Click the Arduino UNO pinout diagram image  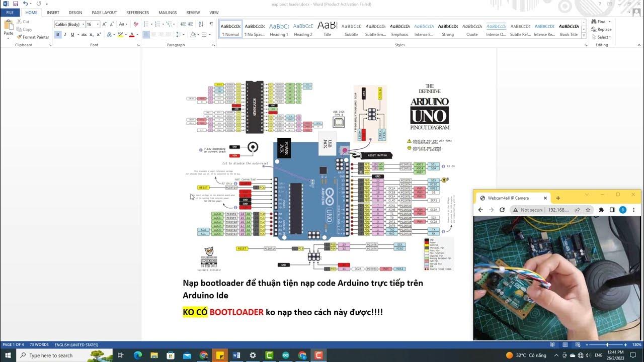320,175
